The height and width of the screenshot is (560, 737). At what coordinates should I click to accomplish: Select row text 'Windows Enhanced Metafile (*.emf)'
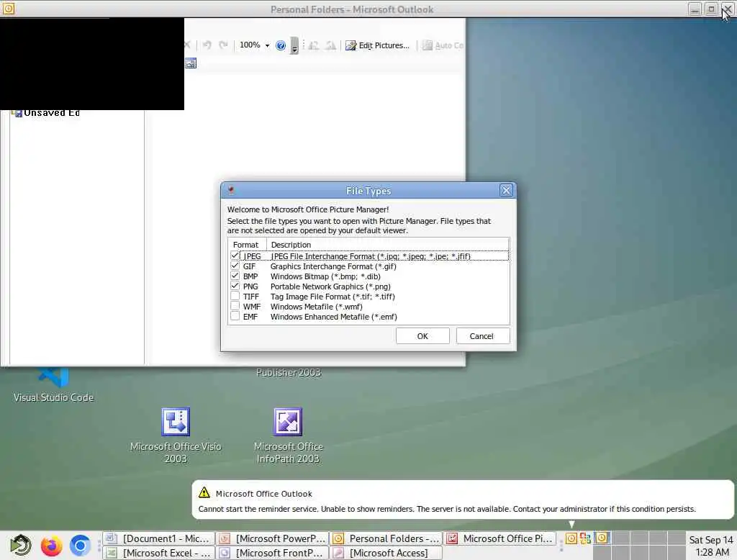coord(334,317)
